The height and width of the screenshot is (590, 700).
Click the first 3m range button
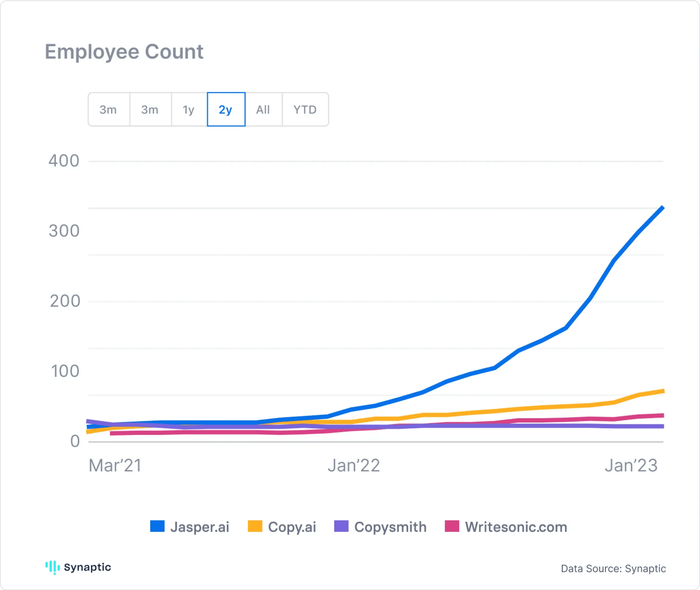108,110
